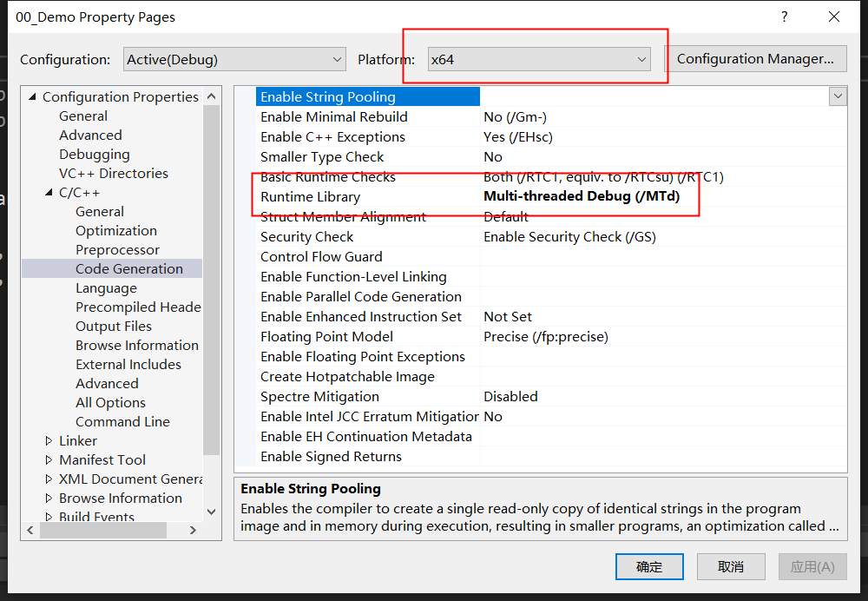
Task: Click the 确定 (OK) button
Action: (649, 566)
